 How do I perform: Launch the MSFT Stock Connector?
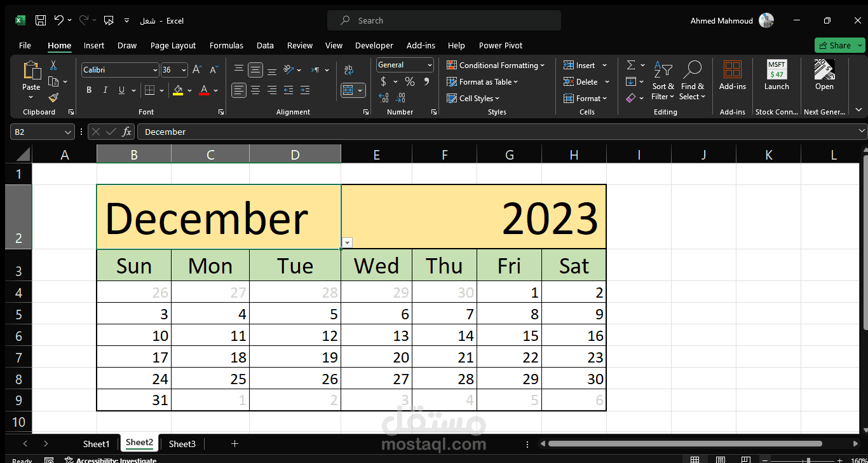[x=776, y=76]
